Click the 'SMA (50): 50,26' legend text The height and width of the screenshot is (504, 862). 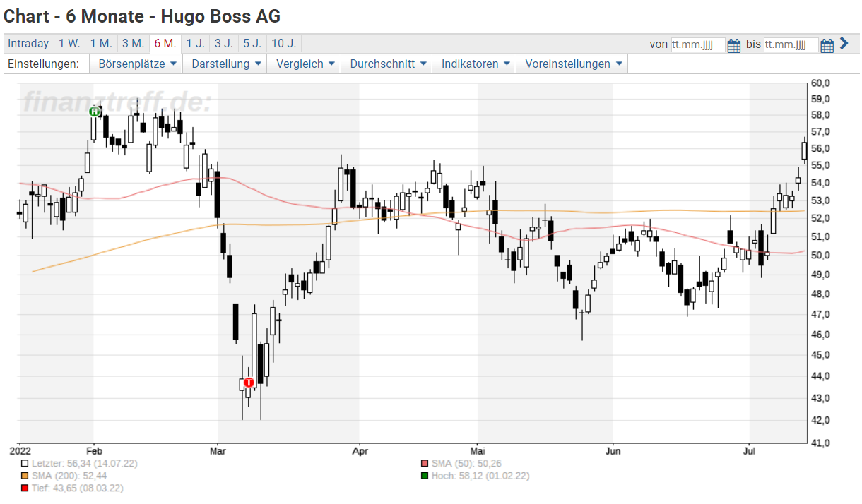tap(465, 464)
